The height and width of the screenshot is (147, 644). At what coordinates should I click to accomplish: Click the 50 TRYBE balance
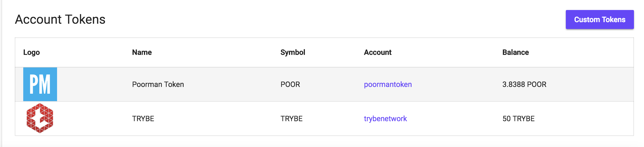tap(519, 119)
